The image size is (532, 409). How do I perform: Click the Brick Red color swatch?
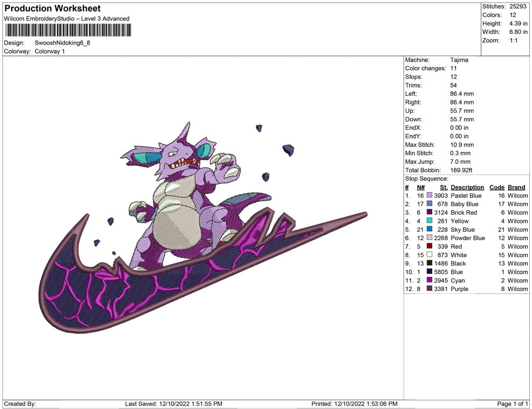[429, 213]
